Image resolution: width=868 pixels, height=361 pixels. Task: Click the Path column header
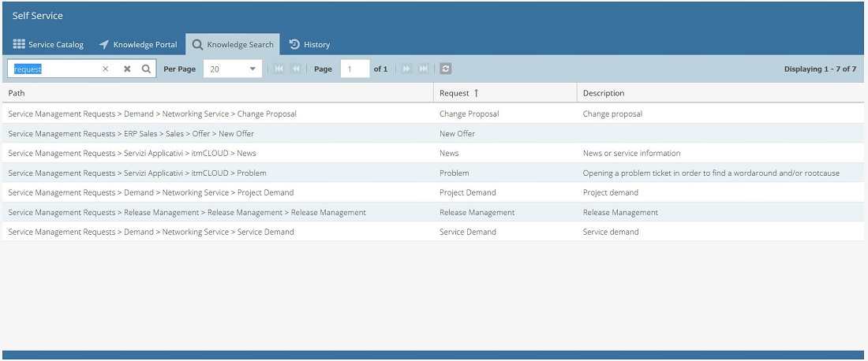(17, 93)
